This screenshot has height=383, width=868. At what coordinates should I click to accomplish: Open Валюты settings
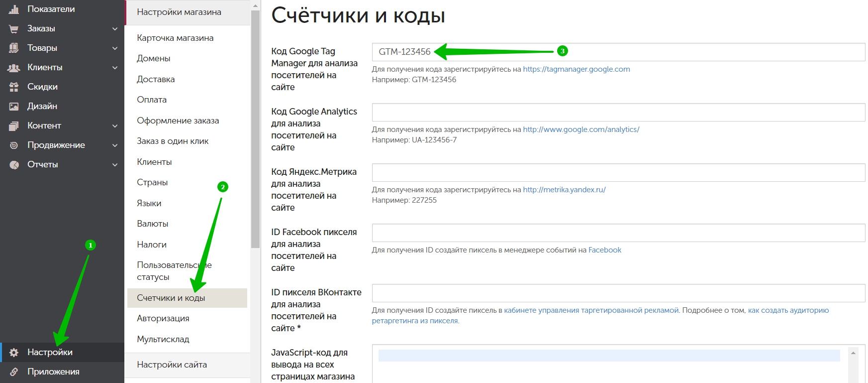point(153,224)
